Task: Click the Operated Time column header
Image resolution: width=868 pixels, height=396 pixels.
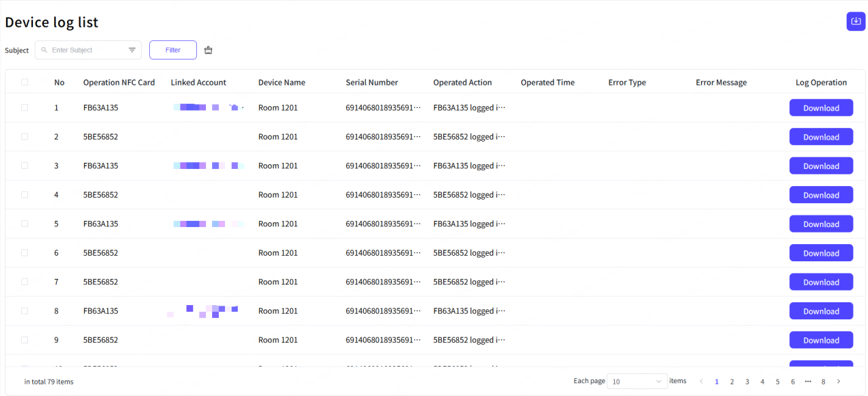Action: coord(547,82)
